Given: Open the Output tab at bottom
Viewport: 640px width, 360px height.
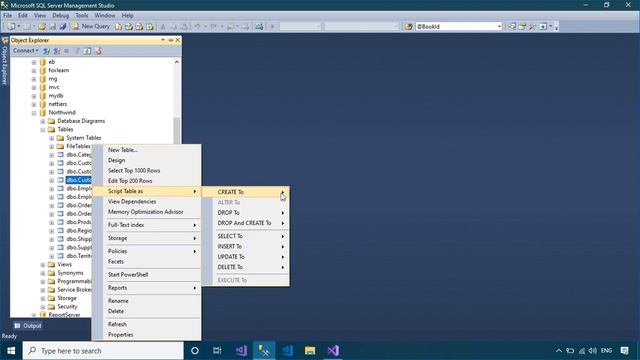Looking at the screenshot, I should 28,326.
